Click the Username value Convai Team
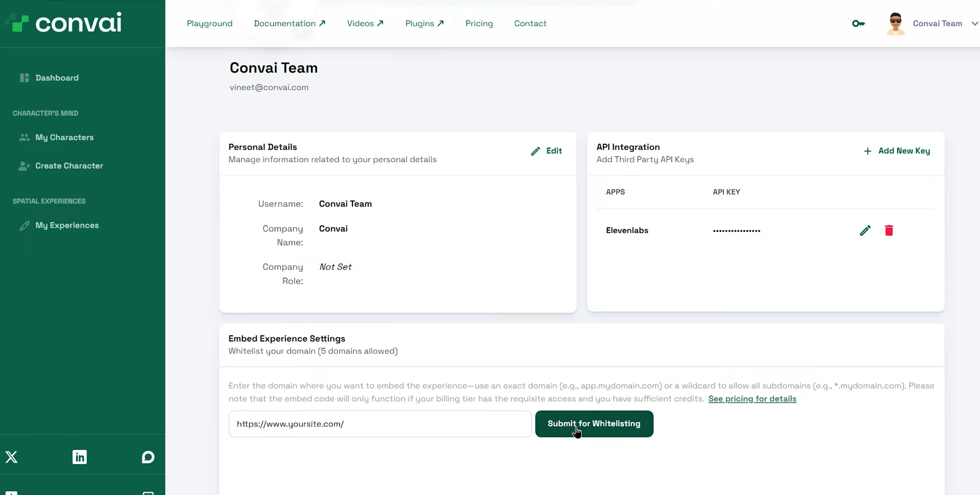Viewport: 980px width, 495px height. (345, 204)
